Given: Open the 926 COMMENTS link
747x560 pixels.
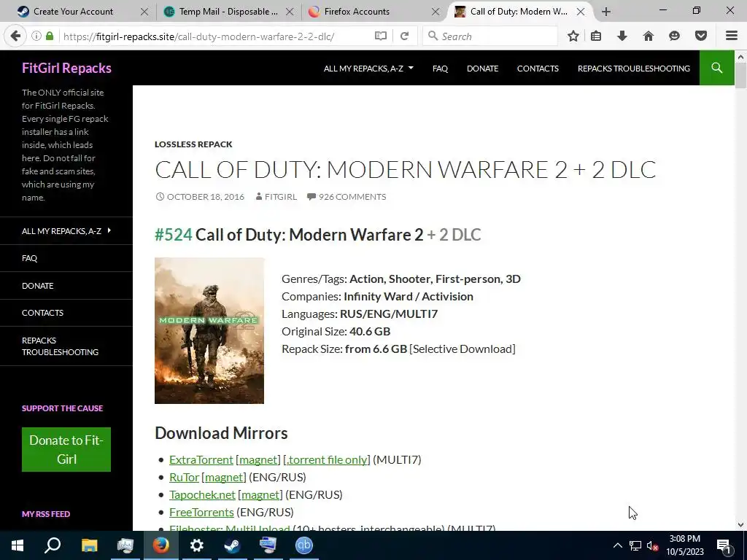Looking at the screenshot, I should coord(352,197).
